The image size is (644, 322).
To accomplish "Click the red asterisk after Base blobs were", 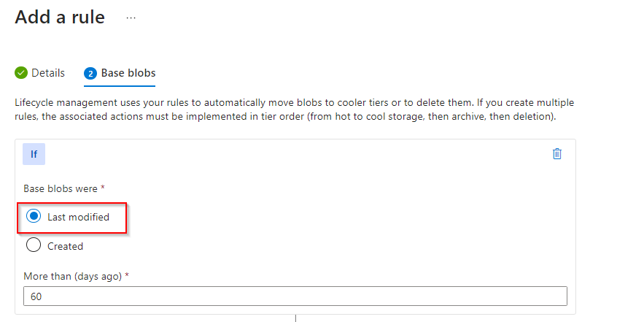I will (103, 188).
